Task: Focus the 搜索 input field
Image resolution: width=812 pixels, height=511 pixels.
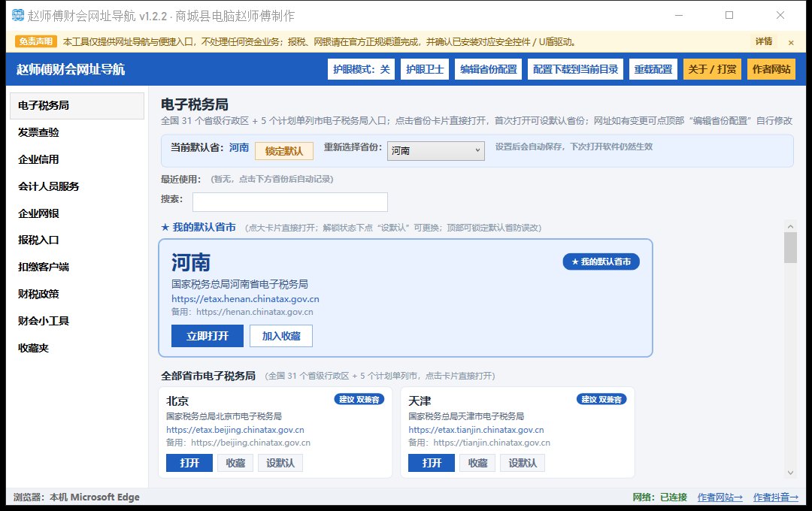Action: pyautogui.click(x=290, y=202)
